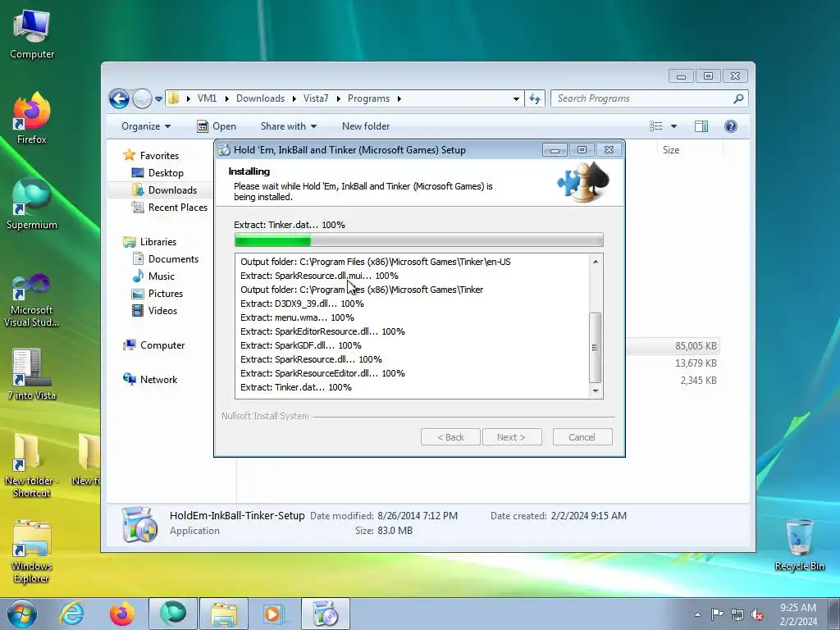Screen dimensions: 840x630
Task: Expand the arrow after VM1 in the address bar
Action: [226, 98]
